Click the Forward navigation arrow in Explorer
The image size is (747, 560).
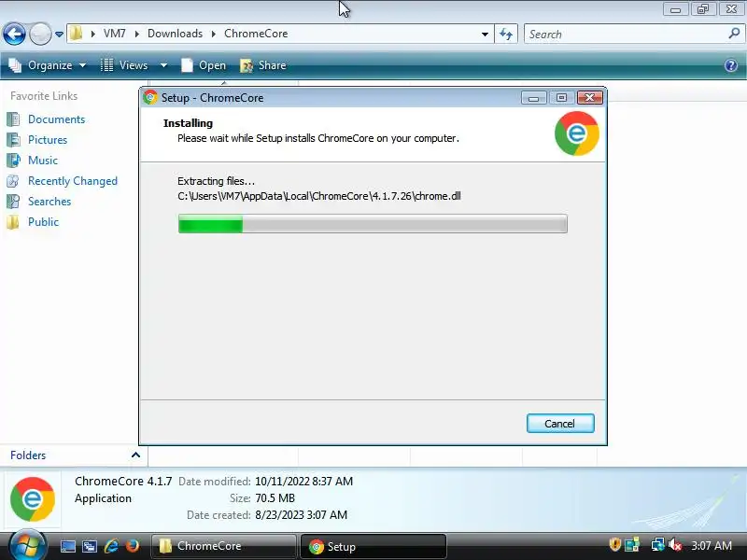coord(40,35)
